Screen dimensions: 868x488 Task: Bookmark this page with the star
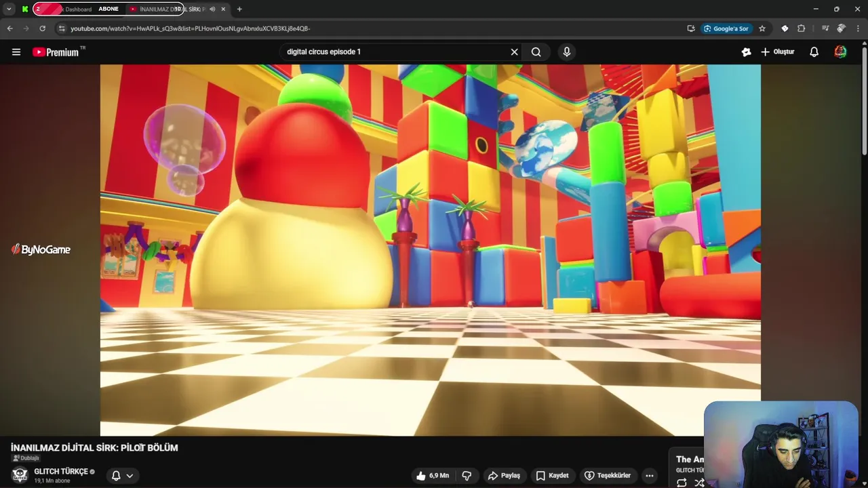pos(762,28)
